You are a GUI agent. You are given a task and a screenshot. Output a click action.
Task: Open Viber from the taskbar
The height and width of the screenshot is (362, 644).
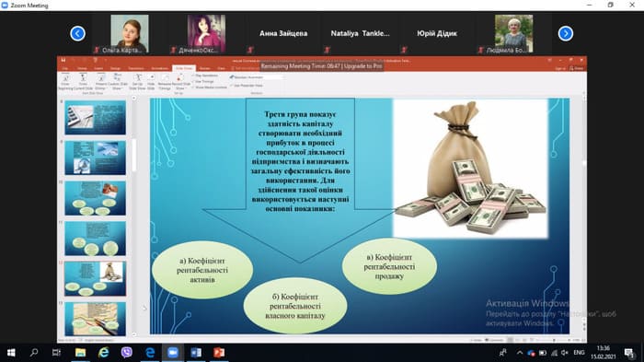127,353
